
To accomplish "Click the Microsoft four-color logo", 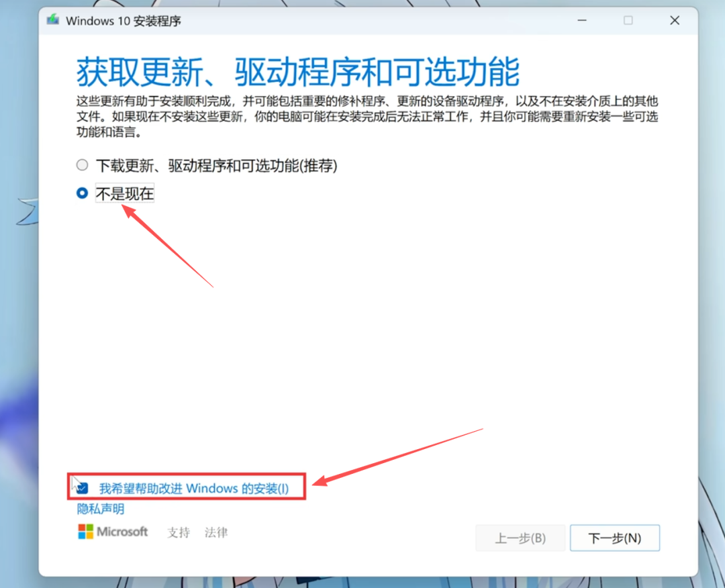I will pyautogui.click(x=85, y=532).
